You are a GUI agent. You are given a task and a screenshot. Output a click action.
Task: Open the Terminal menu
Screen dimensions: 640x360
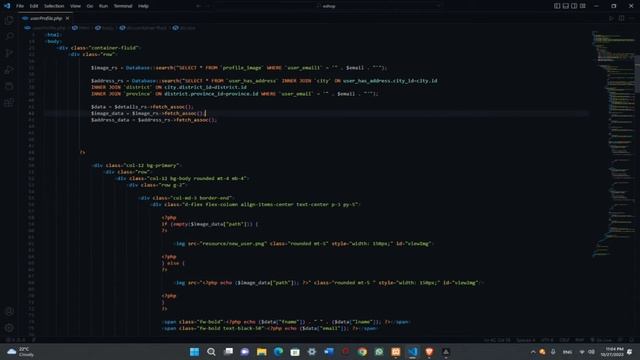[x=123, y=6]
